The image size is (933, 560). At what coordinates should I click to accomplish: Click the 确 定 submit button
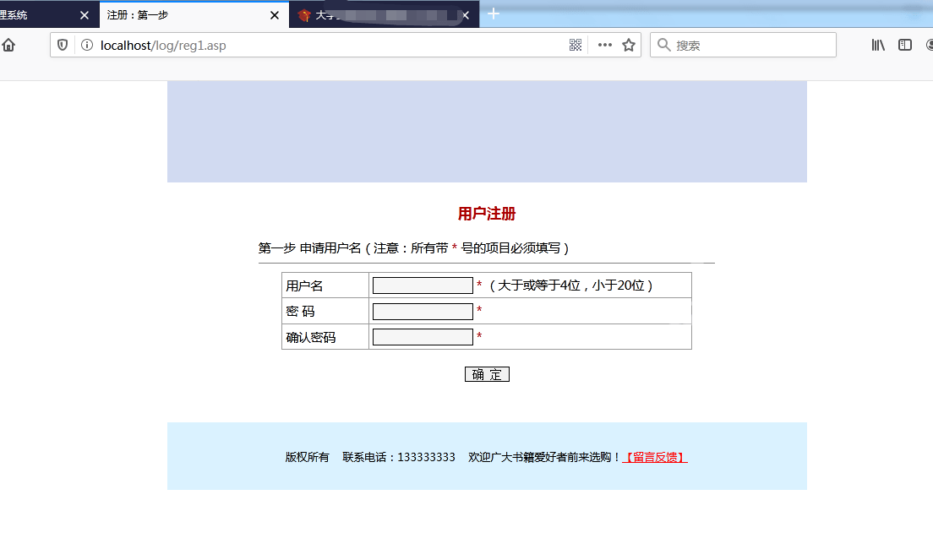[x=487, y=374]
